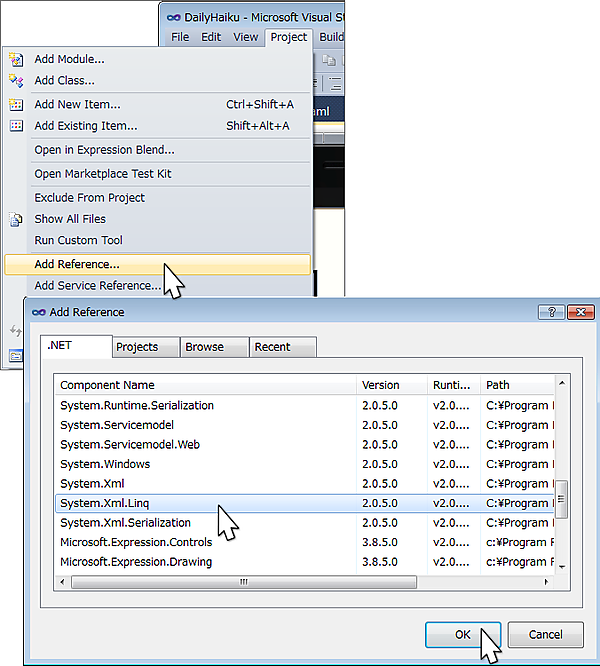Select System.Runtime.Serialization row

pos(305,406)
